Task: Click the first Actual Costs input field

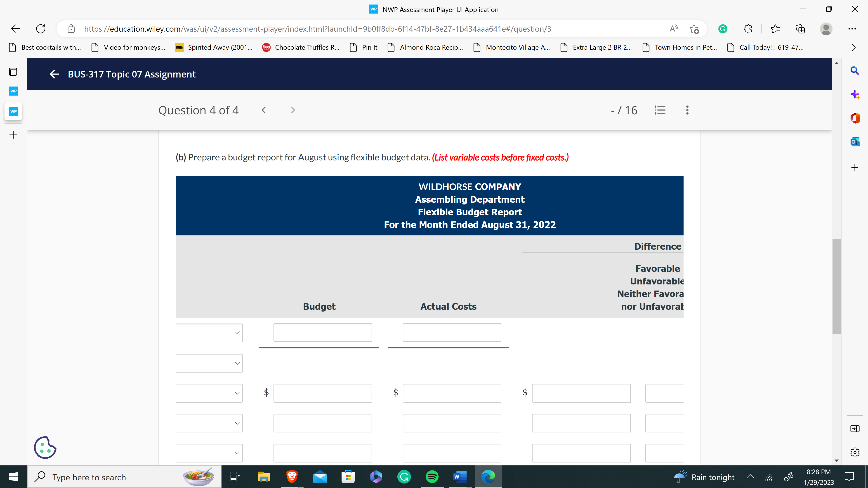Action: [452, 333]
